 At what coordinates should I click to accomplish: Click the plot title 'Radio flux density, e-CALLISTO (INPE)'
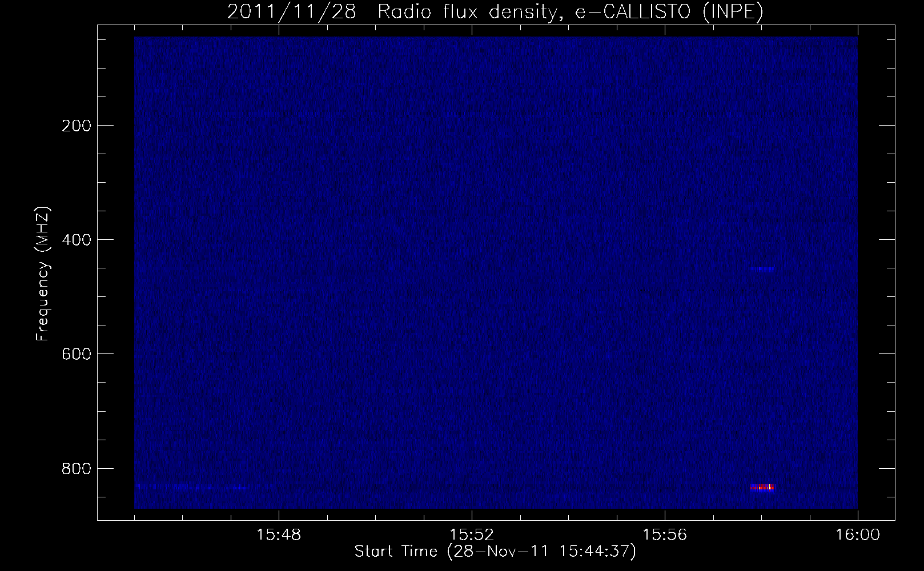point(570,12)
